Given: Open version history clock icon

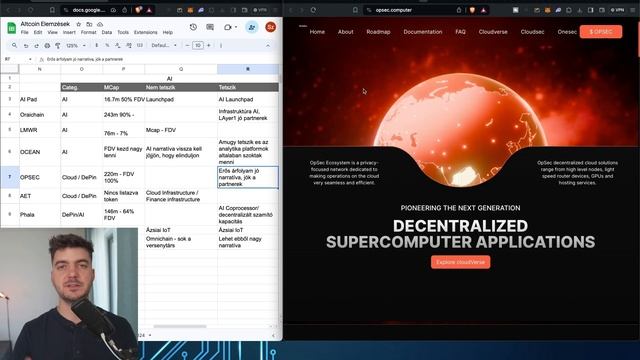Looking at the screenshot, I should click(x=193, y=27).
